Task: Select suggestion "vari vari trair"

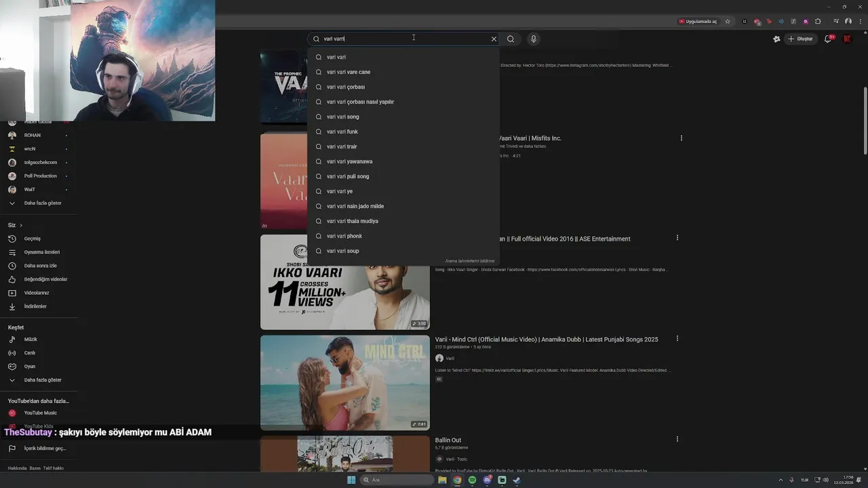Action: coord(403,146)
